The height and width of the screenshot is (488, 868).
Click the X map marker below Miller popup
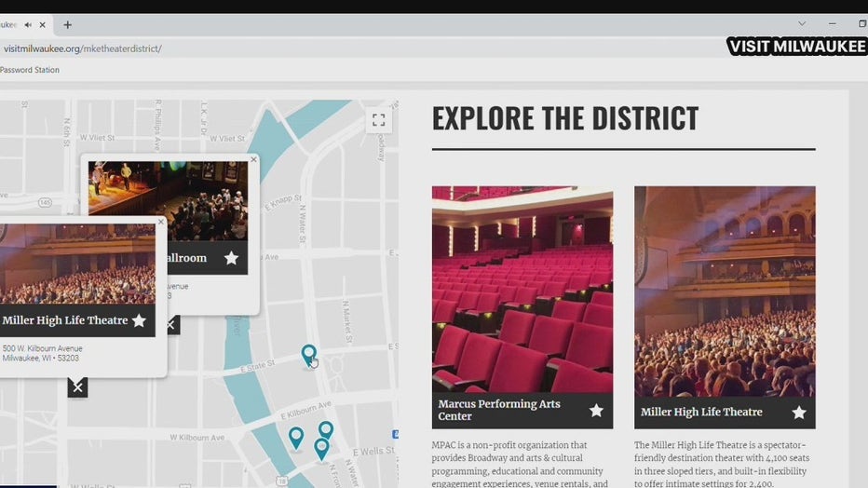click(x=77, y=387)
